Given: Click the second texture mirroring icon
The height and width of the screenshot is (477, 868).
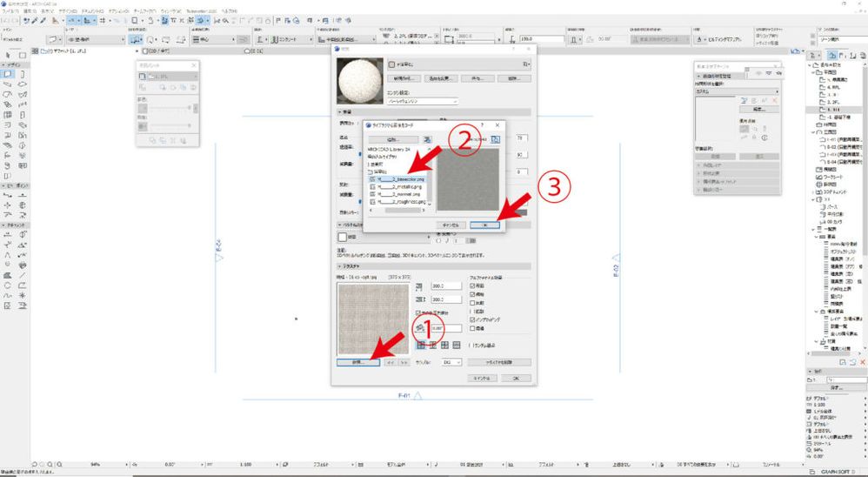Looking at the screenshot, I should [x=433, y=346].
